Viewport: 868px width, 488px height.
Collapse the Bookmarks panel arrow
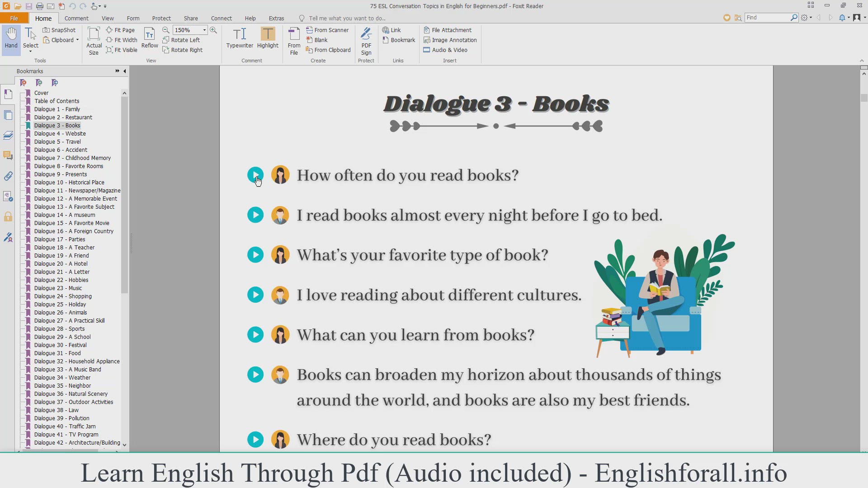(x=125, y=71)
